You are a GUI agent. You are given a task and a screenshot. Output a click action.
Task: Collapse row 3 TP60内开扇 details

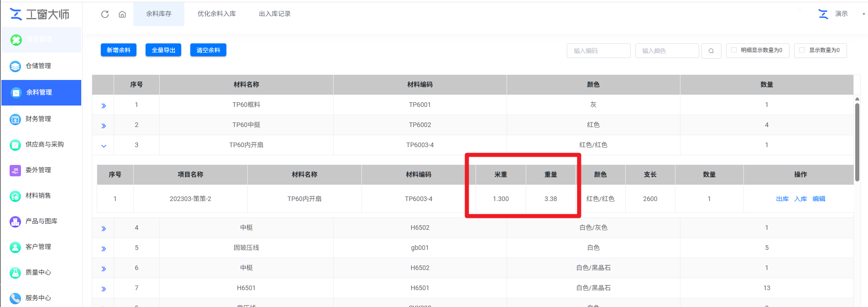tap(104, 146)
